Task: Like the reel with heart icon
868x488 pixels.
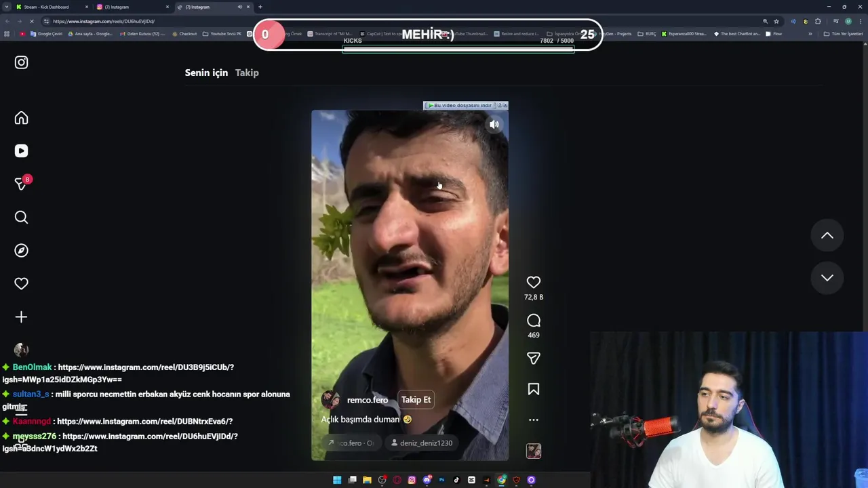Action: coord(534,282)
